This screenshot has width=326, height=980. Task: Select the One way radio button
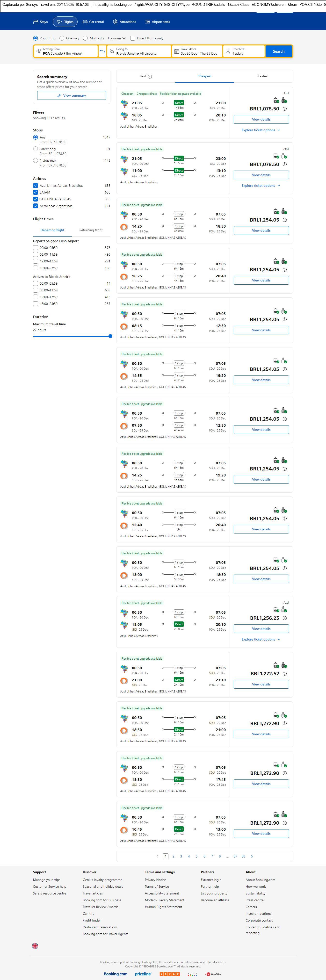(62, 38)
